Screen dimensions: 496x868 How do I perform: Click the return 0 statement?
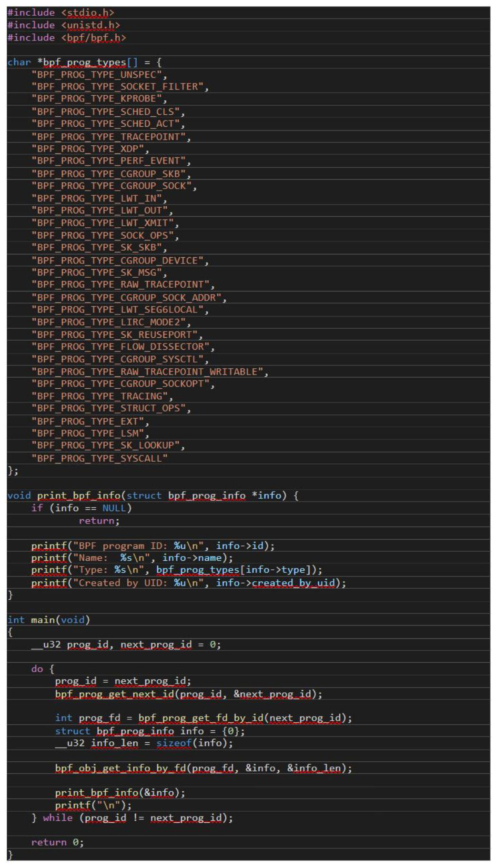[x=57, y=843]
